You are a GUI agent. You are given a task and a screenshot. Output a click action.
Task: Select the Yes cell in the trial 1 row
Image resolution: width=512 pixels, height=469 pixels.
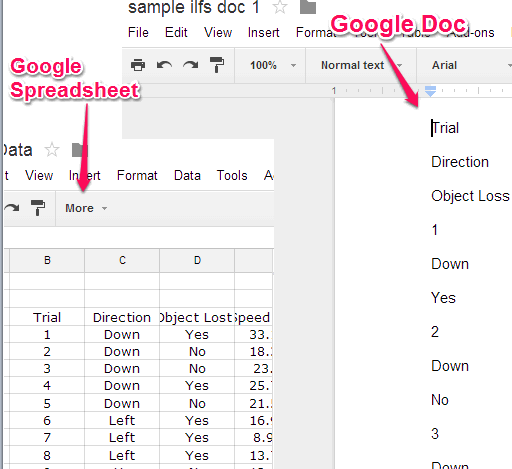coord(197,334)
